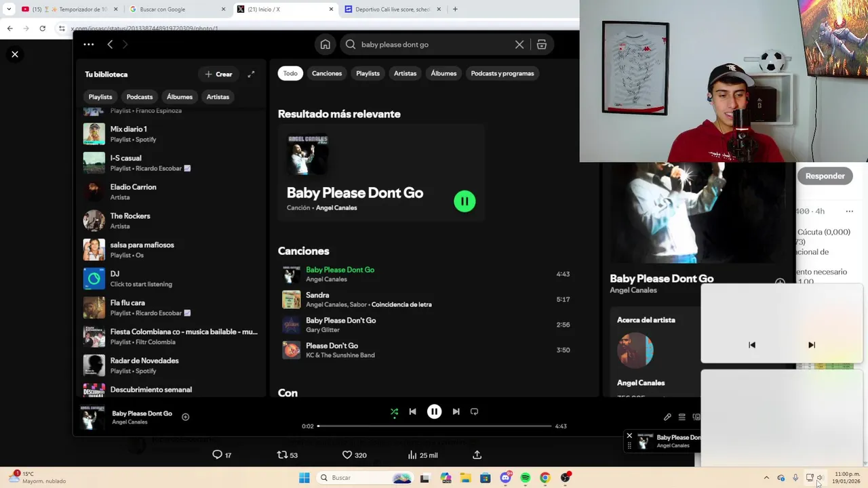868x488 pixels.
Task: Open the Fiesta Colombiana co playlist
Action: click(x=171, y=337)
